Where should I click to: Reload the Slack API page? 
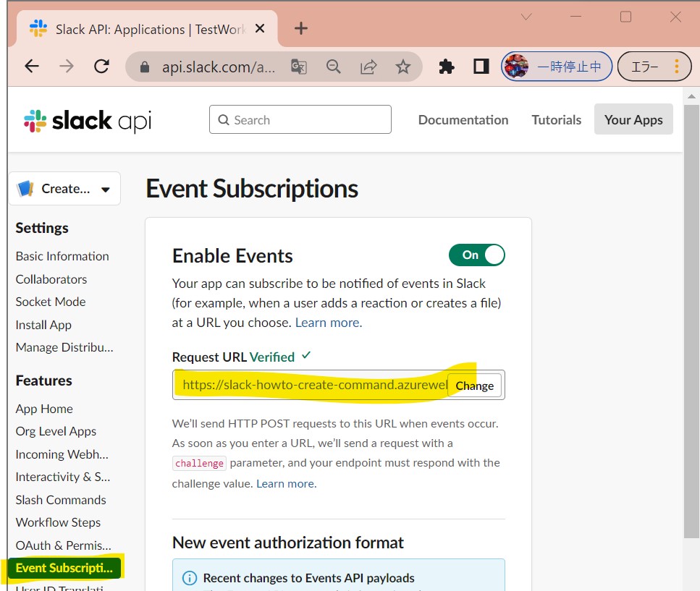pyautogui.click(x=102, y=67)
